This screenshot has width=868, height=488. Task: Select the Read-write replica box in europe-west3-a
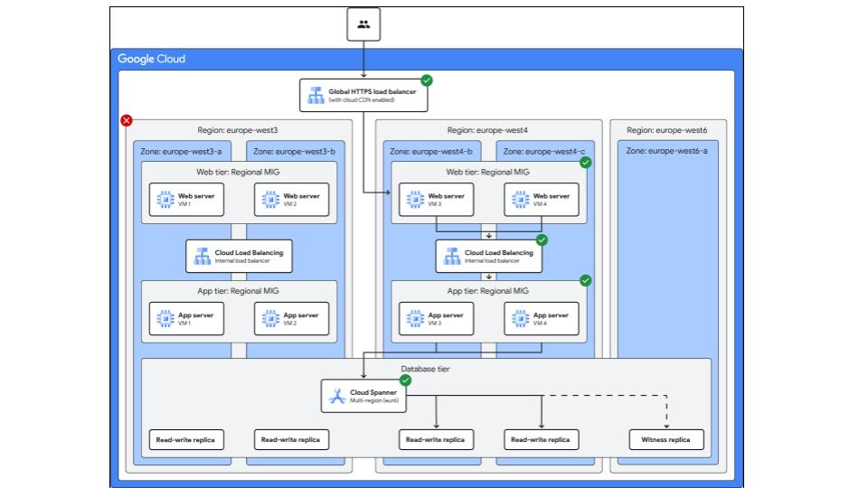[186, 440]
